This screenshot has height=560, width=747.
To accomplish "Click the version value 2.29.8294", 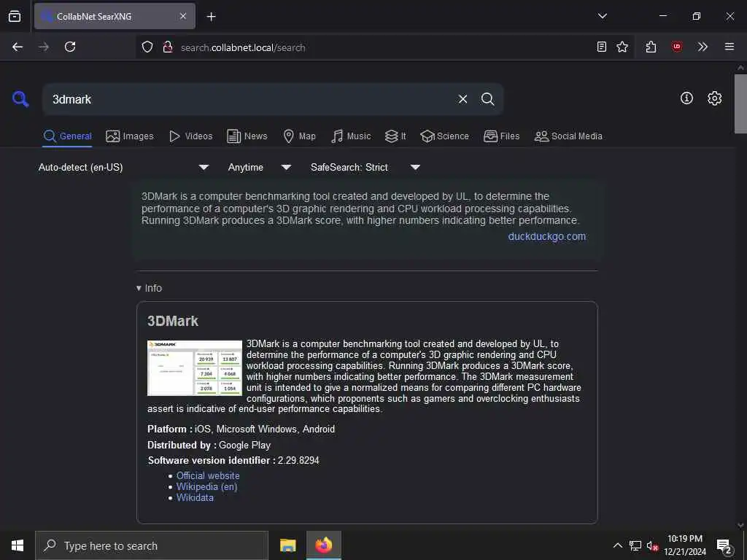I will [x=298, y=461].
